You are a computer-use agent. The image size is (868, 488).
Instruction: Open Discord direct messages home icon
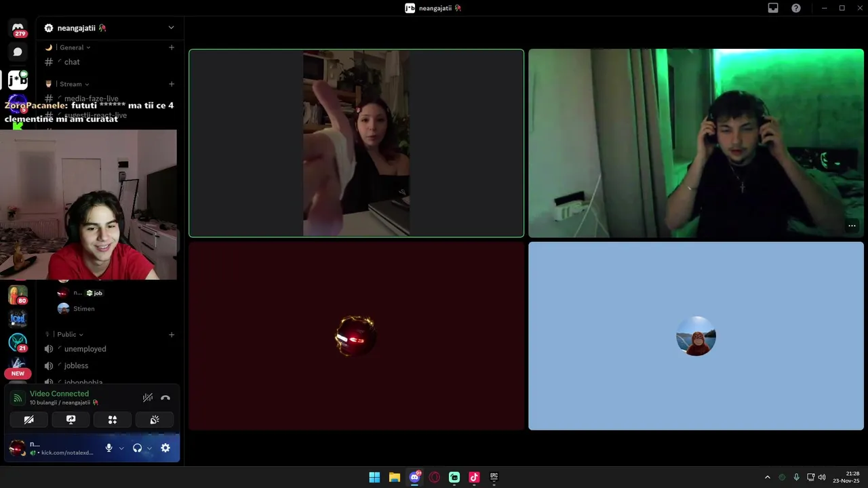[x=18, y=29]
